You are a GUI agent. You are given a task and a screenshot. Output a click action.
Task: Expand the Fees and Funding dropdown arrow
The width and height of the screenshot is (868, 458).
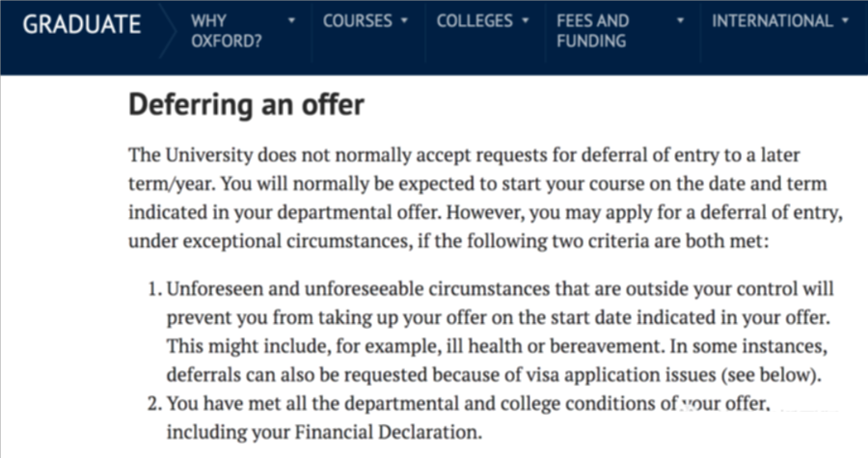pos(680,21)
